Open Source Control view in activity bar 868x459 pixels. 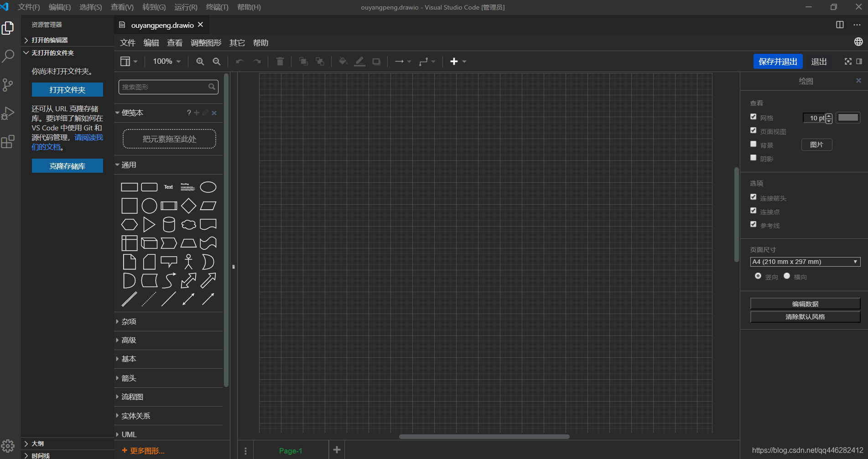[8, 85]
